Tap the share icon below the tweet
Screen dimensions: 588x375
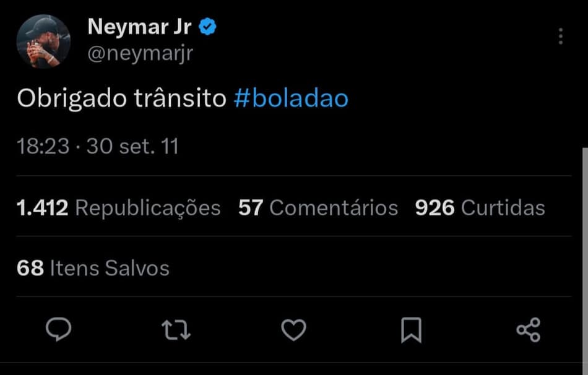[528, 329]
